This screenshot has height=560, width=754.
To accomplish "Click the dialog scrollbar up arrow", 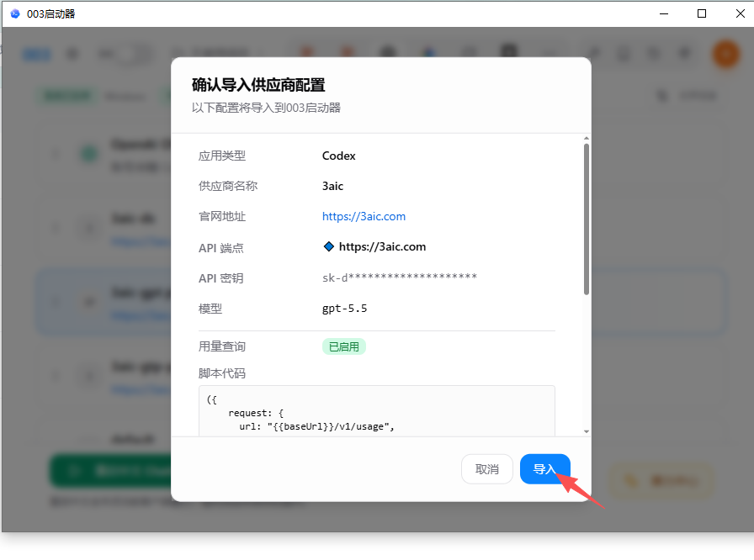I will [587, 139].
